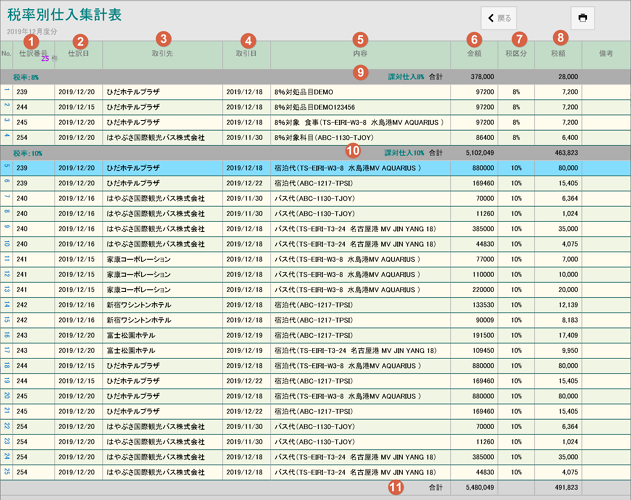Click 課対仕入10% subtotal label
The image size is (631, 500).
(x=404, y=153)
